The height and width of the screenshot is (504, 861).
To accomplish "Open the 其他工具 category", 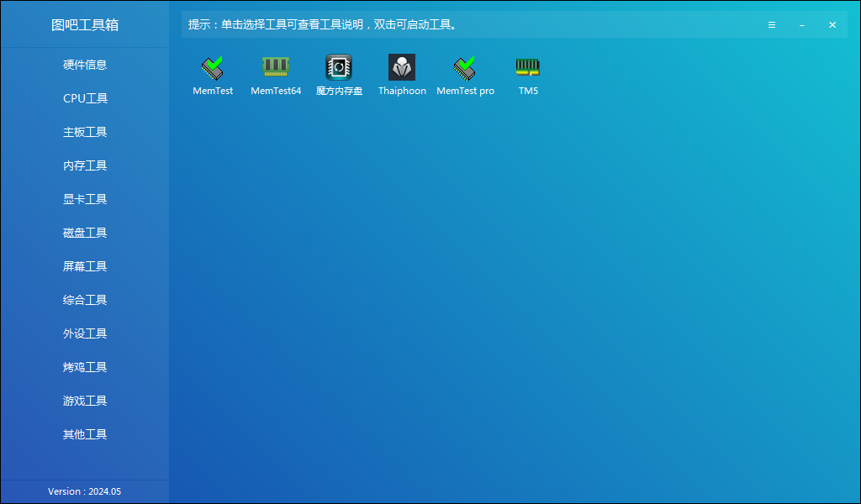I will (85, 434).
